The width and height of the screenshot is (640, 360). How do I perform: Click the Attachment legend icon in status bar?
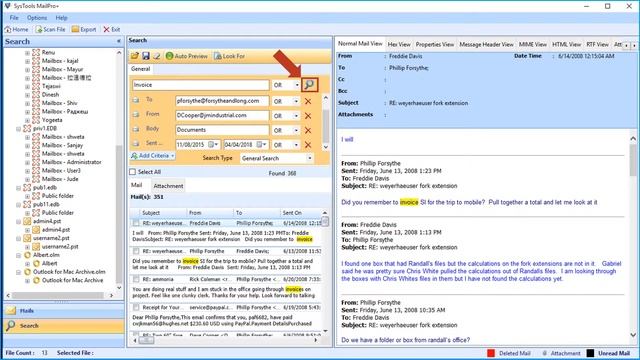pos(544,353)
